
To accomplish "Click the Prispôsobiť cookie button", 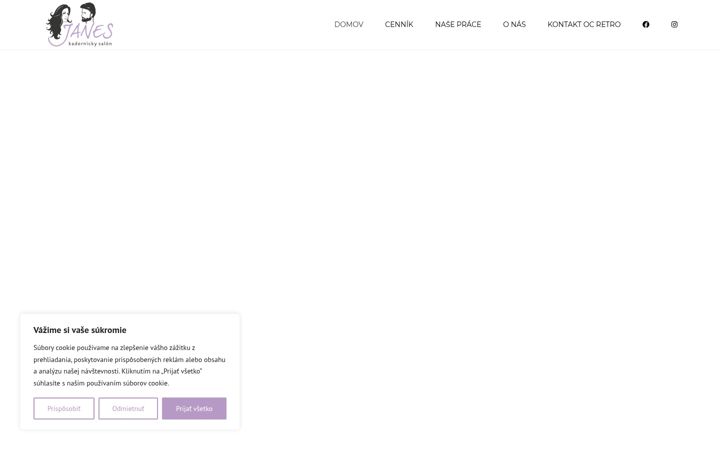I will [x=64, y=408].
